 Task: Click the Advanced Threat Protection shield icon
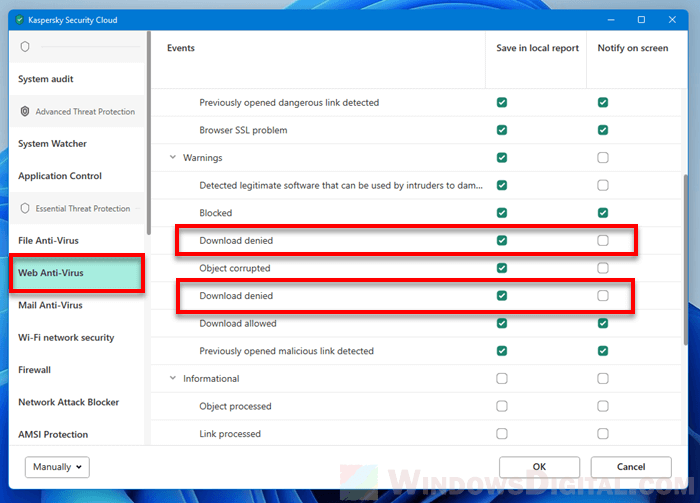point(25,111)
